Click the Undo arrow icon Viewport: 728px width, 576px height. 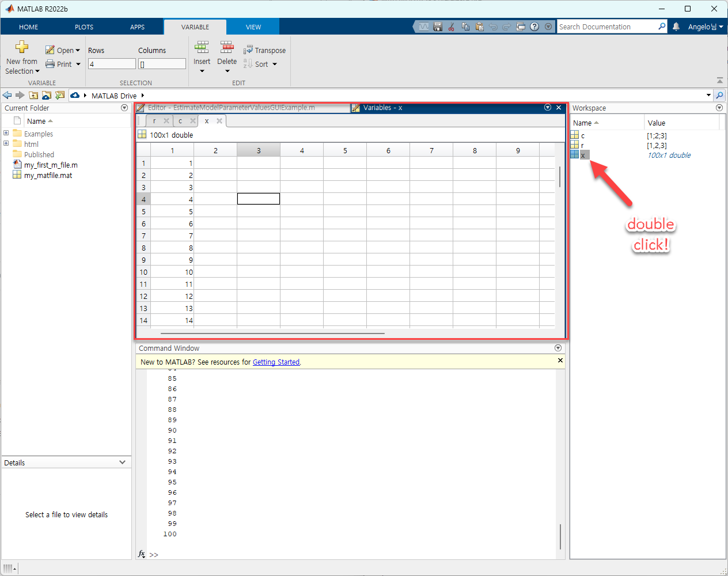pos(493,26)
